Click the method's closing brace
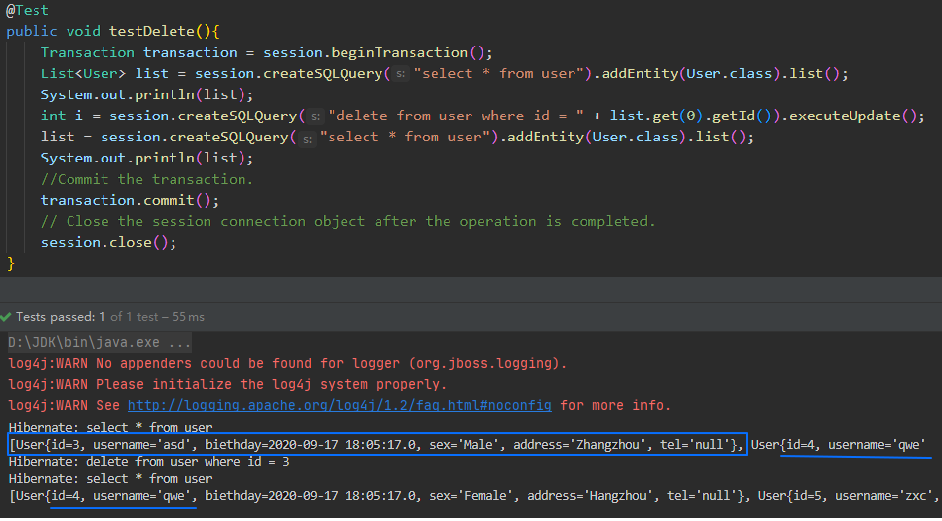Viewport: 942px width, 521px height. tap(11, 263)
